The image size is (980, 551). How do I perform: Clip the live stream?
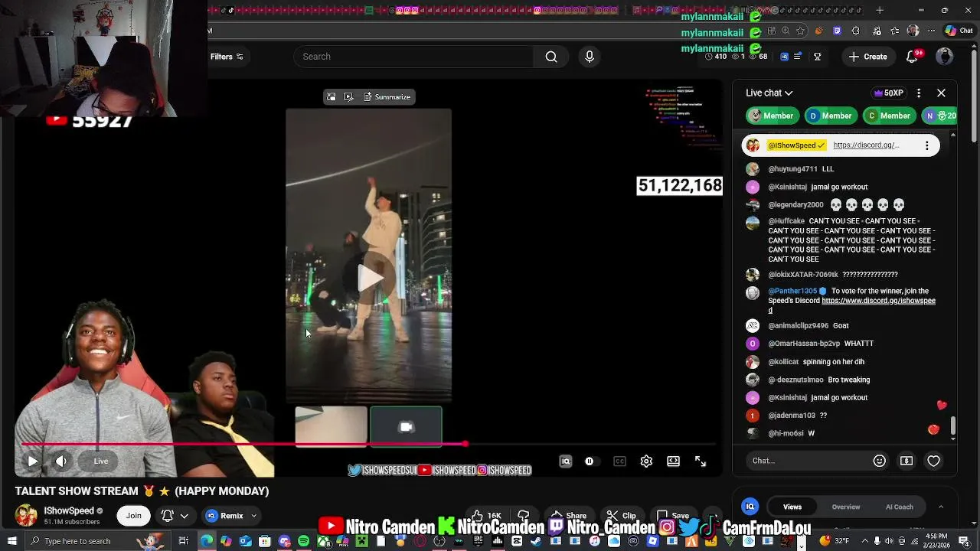click(622, 516)
